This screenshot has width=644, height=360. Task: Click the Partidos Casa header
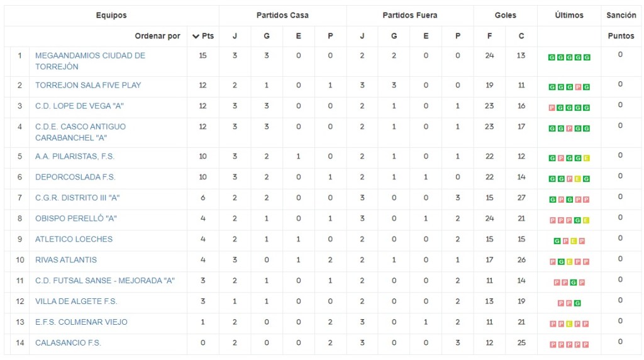[x=282, y=15]
